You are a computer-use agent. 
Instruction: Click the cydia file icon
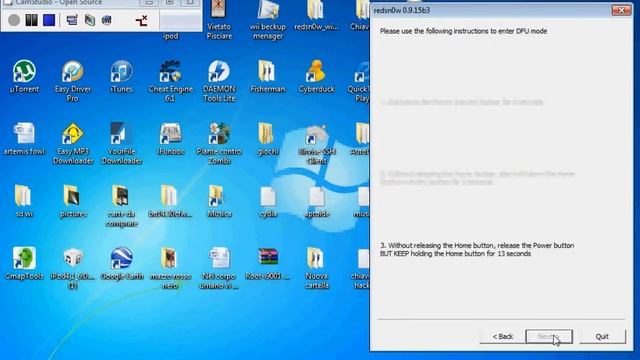268,201
